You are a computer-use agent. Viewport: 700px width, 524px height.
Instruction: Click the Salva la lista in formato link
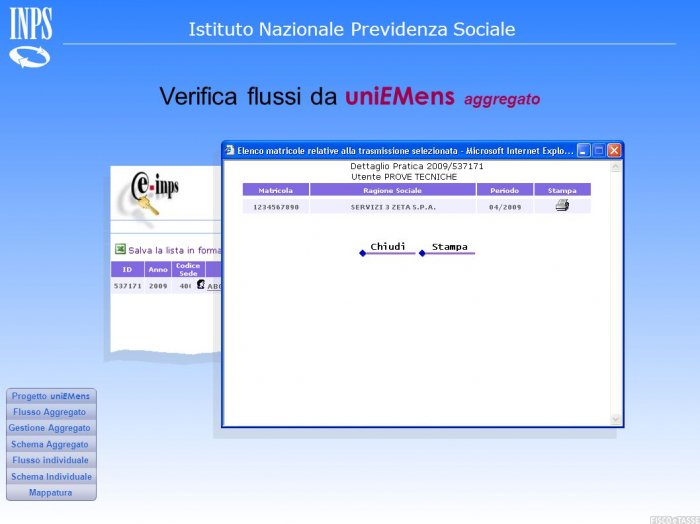(x=175, y=250)
